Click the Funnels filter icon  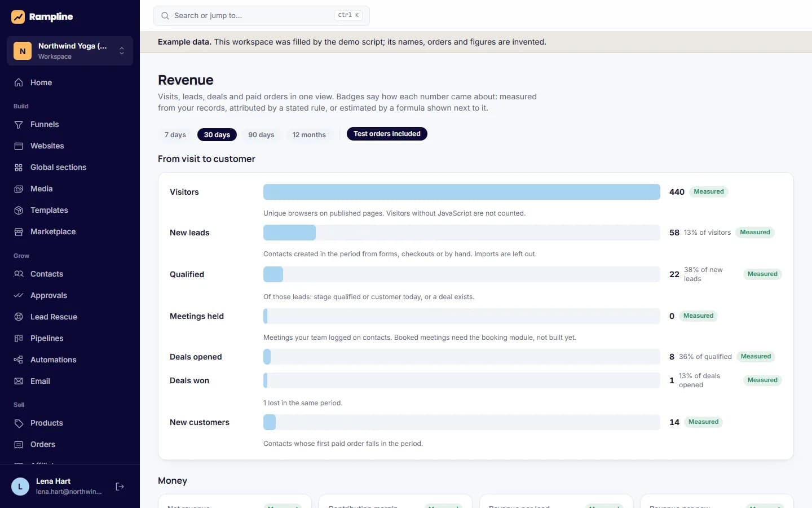(19, 124)
